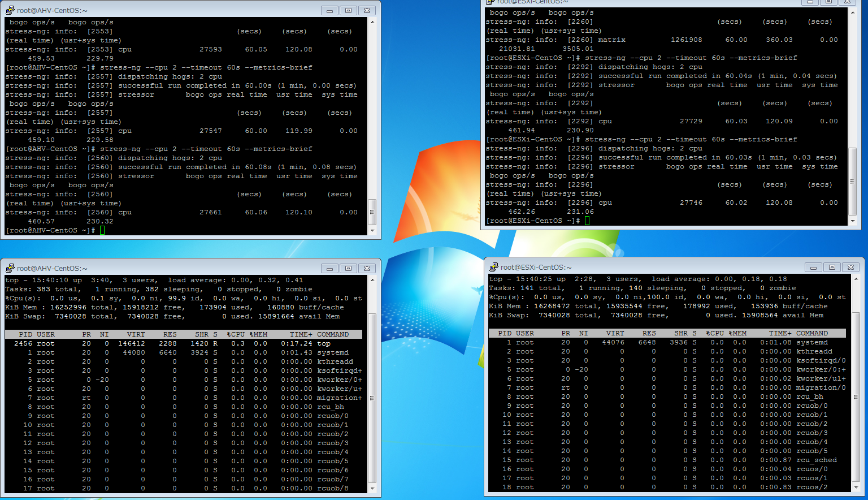
Task: Select the migration+ row in AHV top window
Action: (x=184, y=398)
